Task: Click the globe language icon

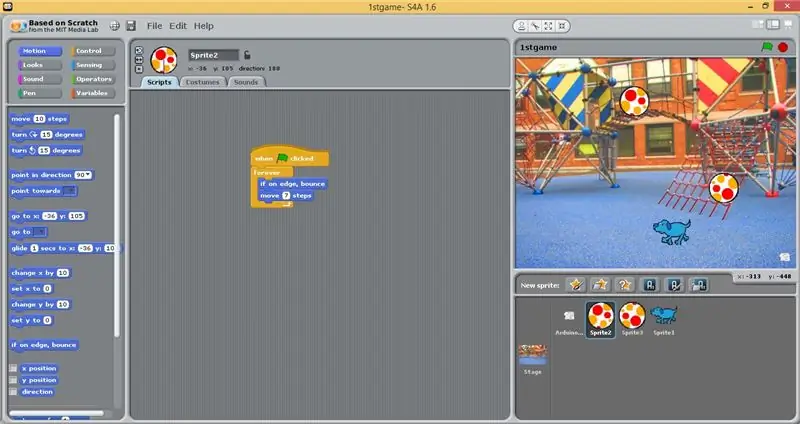Action: tap(115, 26)
